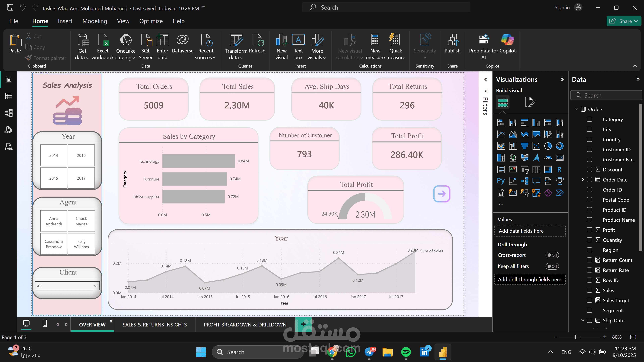Switch to SALES & RETURNS INSIGHTS page tab
Screen dimensions: 644x362
click(x=154, y=324)
